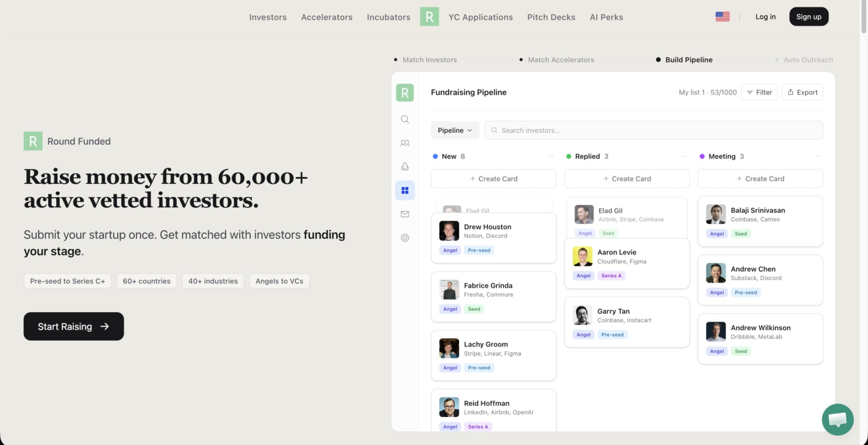This screenshot has height=445, width=868.
Task: Click Drew Houston's avatar photo
Action: click(x=449, y=231)
